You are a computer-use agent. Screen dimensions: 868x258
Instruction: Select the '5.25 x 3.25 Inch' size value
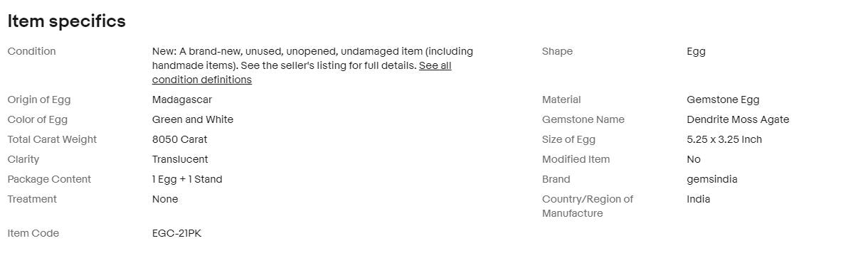[x=724, y=139]
